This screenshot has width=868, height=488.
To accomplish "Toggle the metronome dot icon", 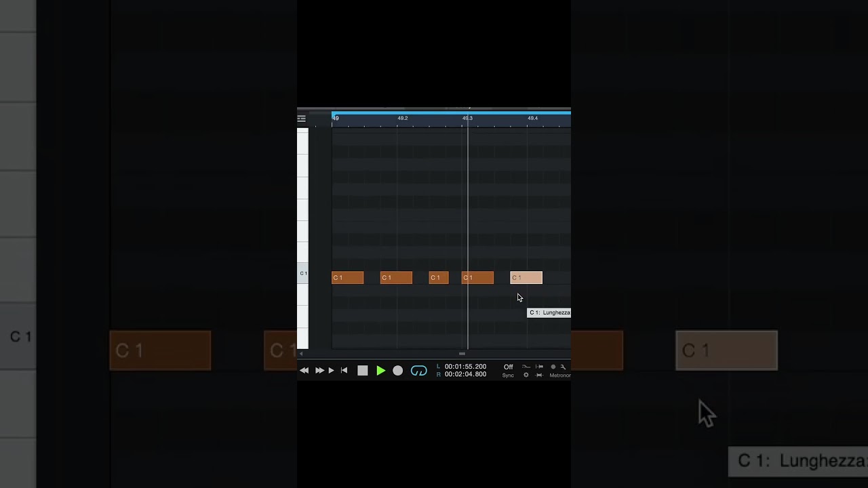I will pos(553,367).
